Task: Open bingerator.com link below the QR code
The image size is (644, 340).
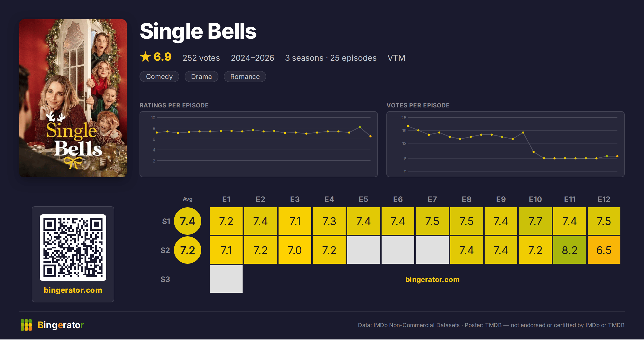Action: [73, 290]
